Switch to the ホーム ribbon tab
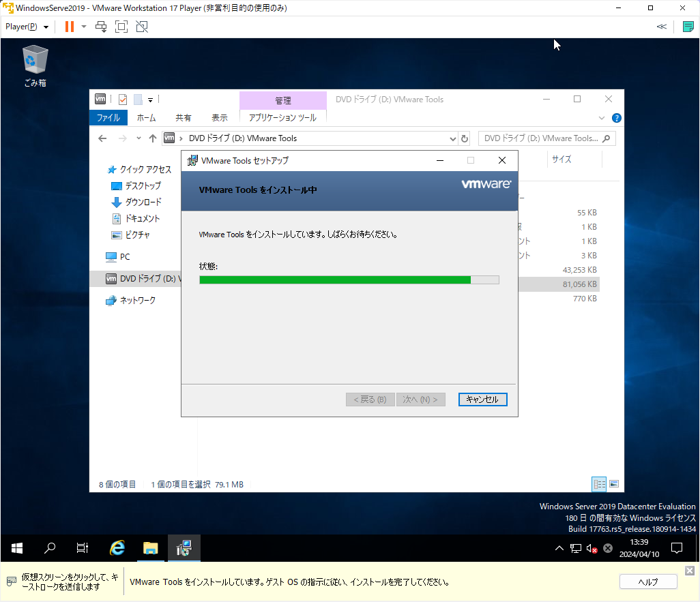 click(x=147, y=118)
